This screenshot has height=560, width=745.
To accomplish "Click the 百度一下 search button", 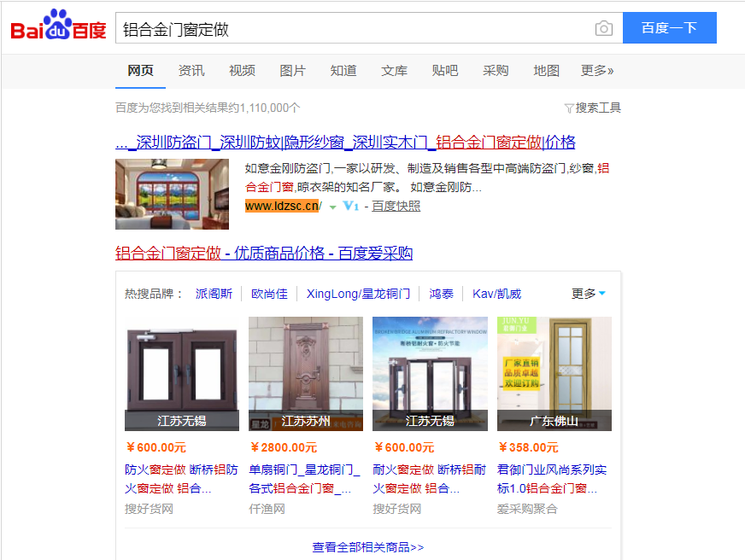I will click(670, 27).
